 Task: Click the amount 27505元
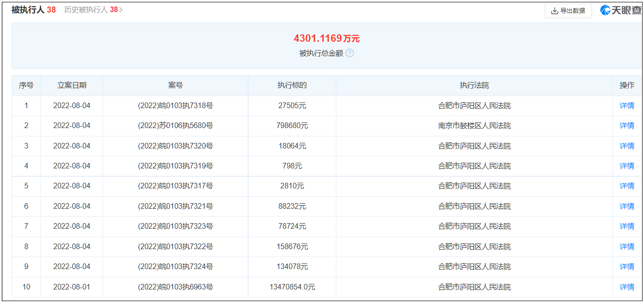[x=292, y=106]
